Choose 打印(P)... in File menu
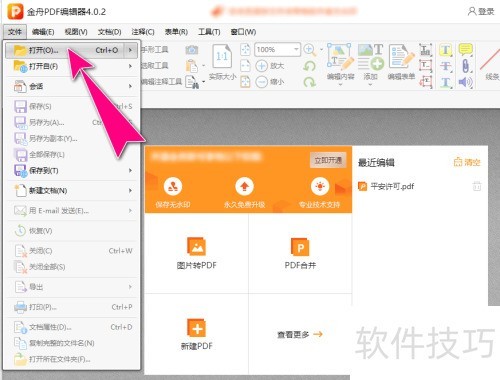 click(71, 307)
